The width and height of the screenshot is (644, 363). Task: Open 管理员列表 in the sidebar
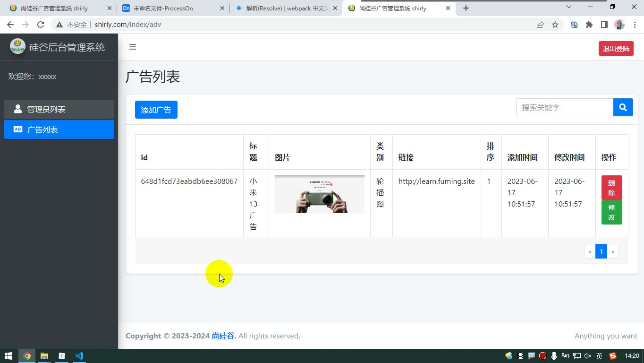[59, 109]
